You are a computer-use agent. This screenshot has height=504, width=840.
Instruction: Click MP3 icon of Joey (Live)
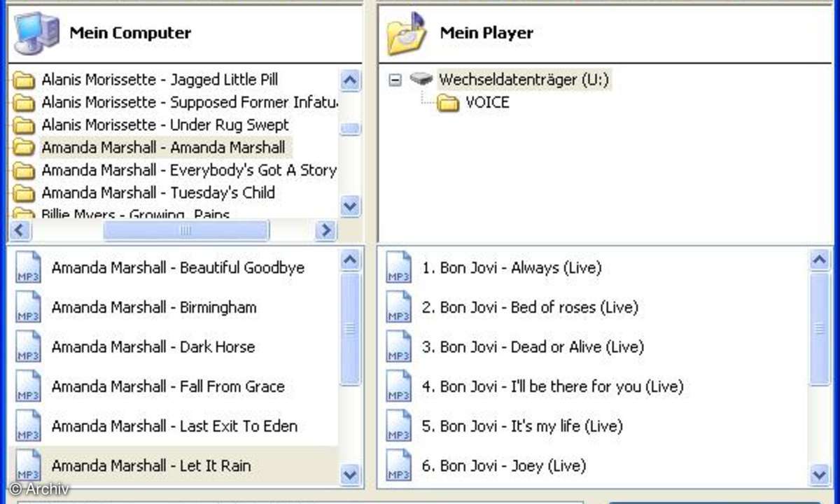point(399,466)
